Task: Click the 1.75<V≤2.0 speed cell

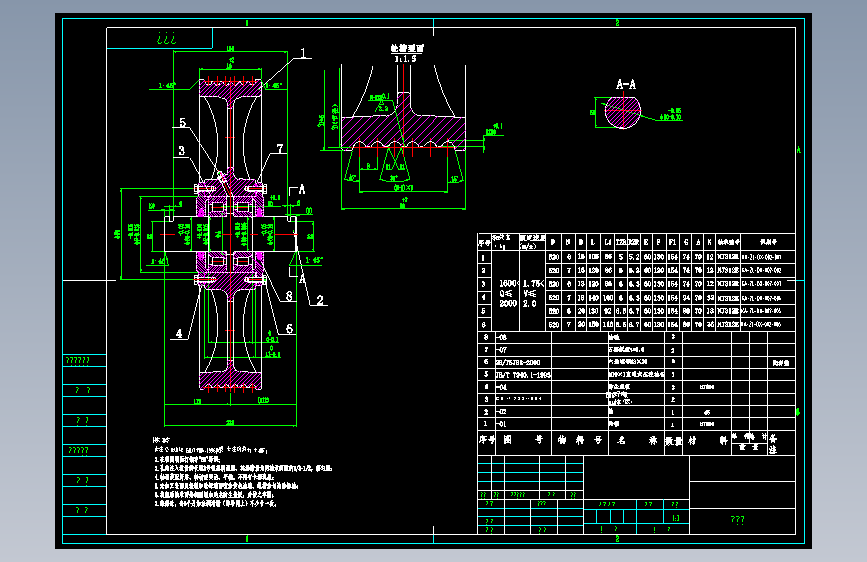Action: pos(533,293)
